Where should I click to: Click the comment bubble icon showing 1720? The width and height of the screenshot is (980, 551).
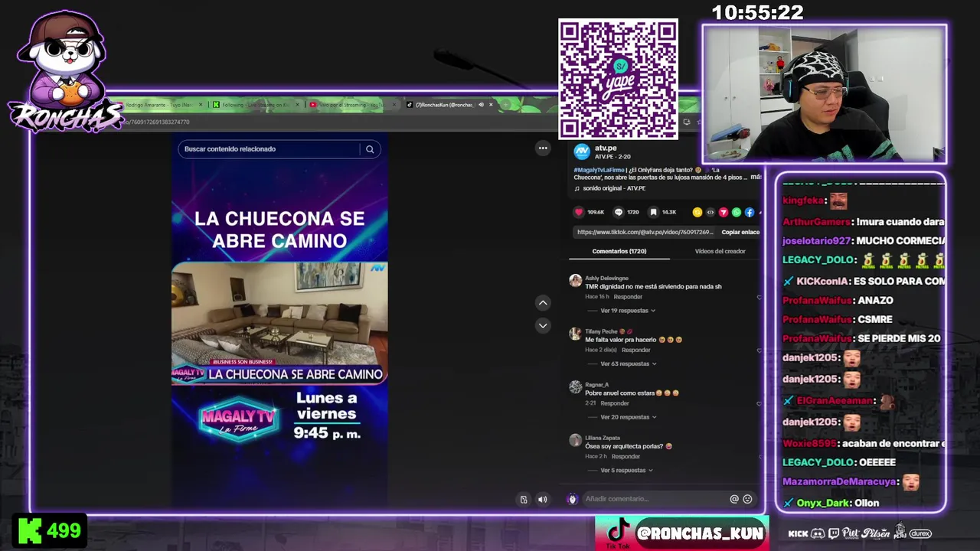point(619,212)
